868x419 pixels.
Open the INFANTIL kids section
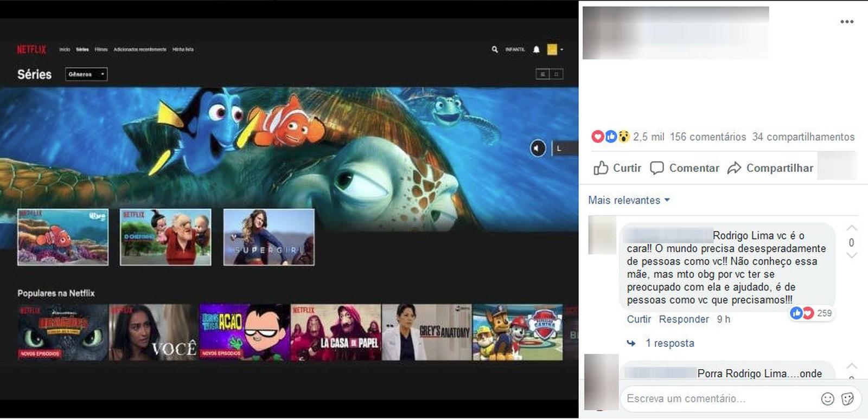tap(515, 49)
